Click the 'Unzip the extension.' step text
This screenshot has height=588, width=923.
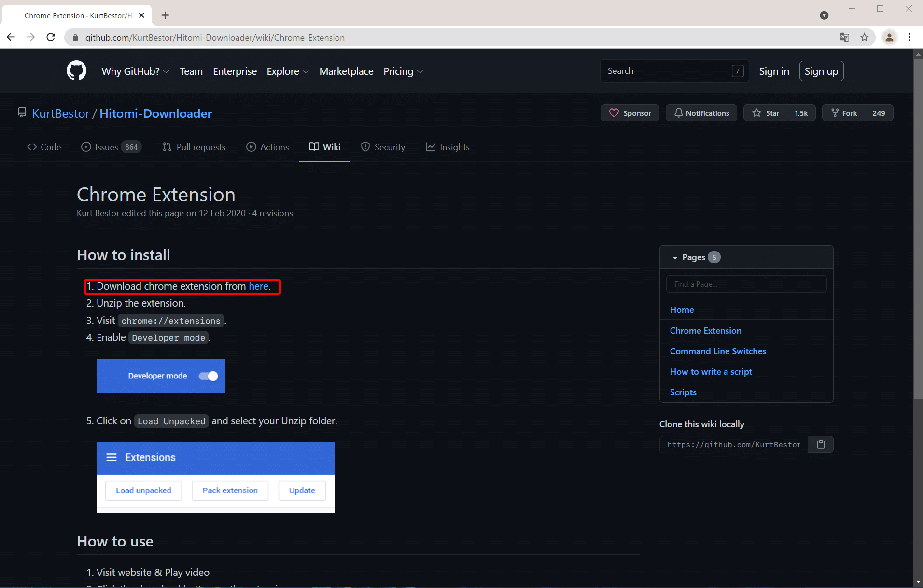[x=141, y=303]
